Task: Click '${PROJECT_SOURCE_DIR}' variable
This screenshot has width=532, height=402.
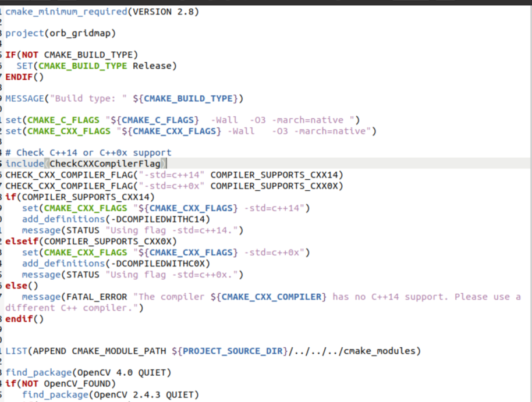Action: click(x=230, y=351)
